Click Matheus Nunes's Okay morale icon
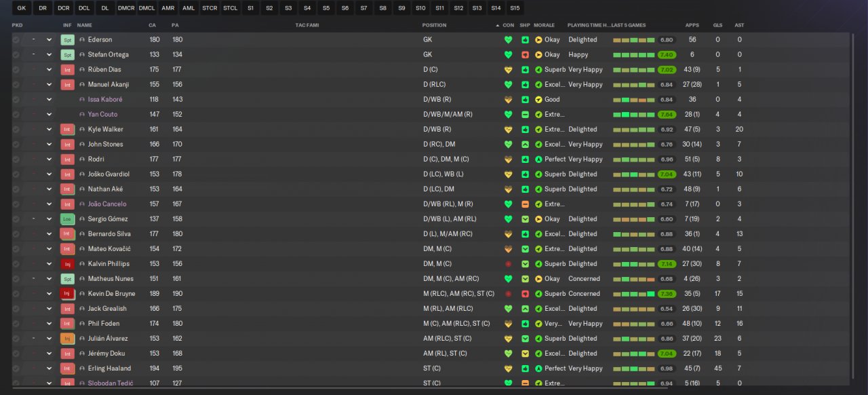 tap(538, 278)
